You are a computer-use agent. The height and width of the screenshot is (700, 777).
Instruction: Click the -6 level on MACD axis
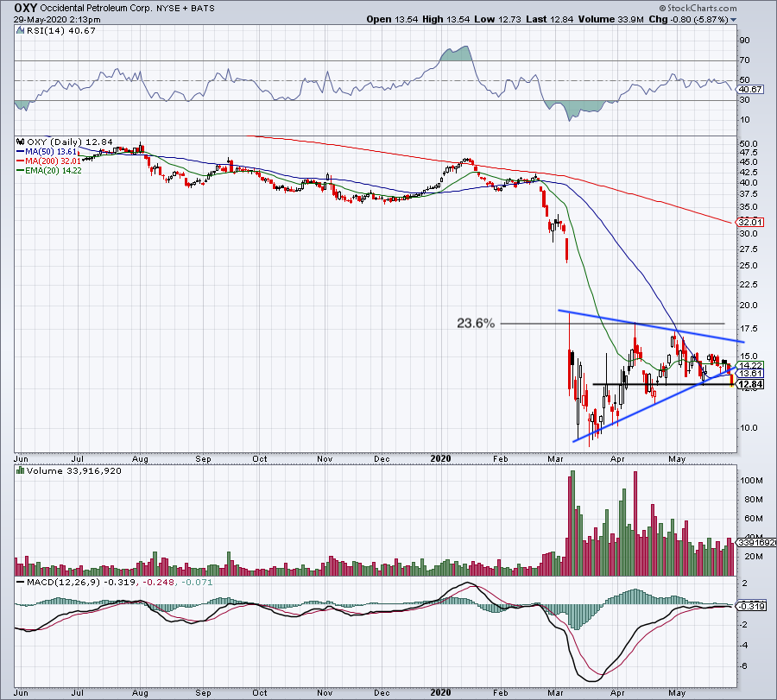tap(744, 665)
